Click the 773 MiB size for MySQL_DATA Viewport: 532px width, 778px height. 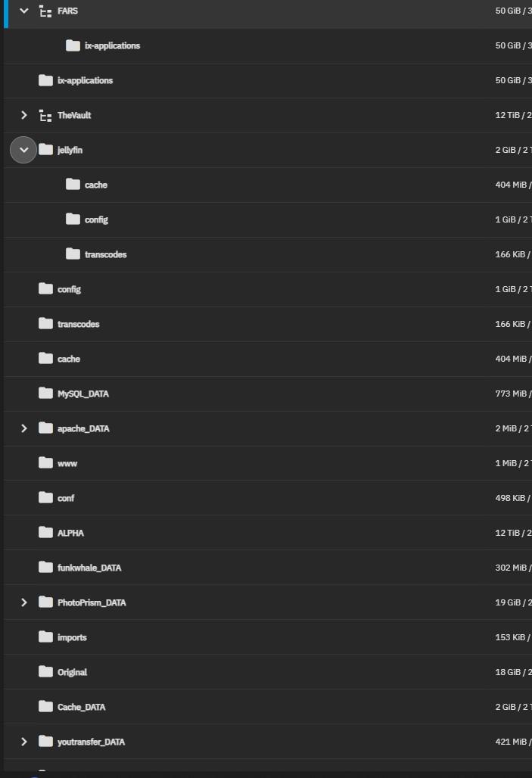(511, 394)
